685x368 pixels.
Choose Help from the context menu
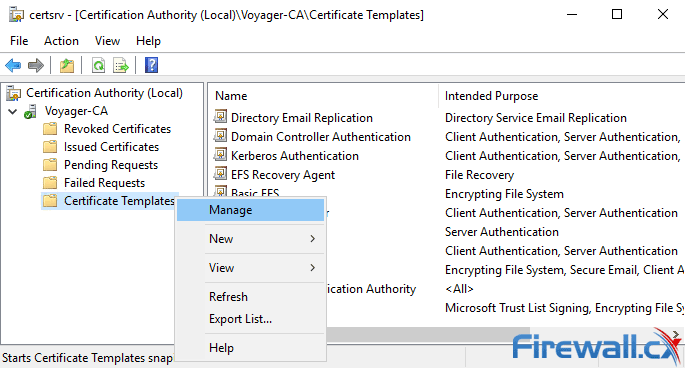tap(251, 348)
